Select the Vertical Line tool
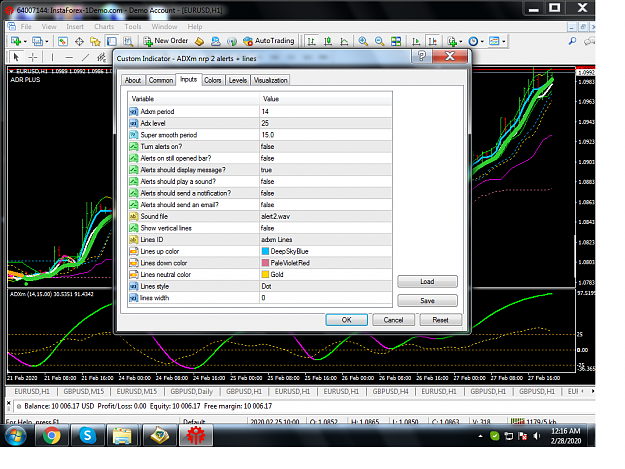 [52, 57]
